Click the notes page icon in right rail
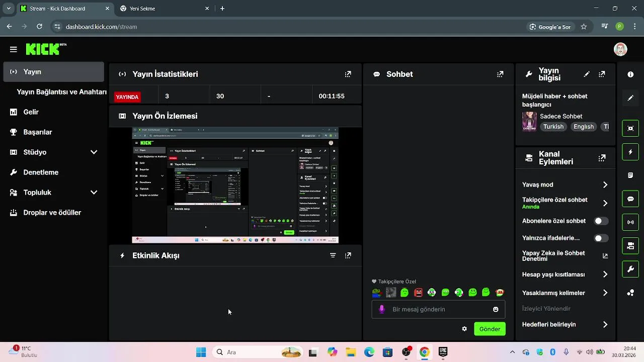 coord(630,175)
